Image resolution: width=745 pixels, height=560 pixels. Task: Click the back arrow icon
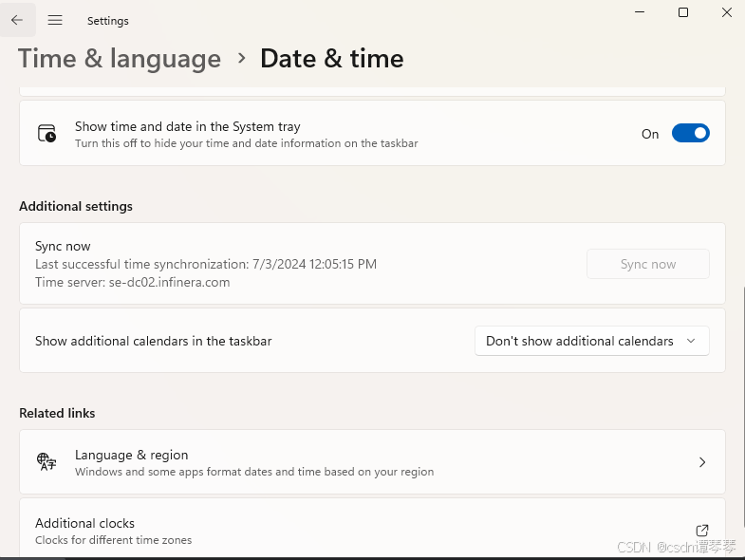click(x=17, y=20)
